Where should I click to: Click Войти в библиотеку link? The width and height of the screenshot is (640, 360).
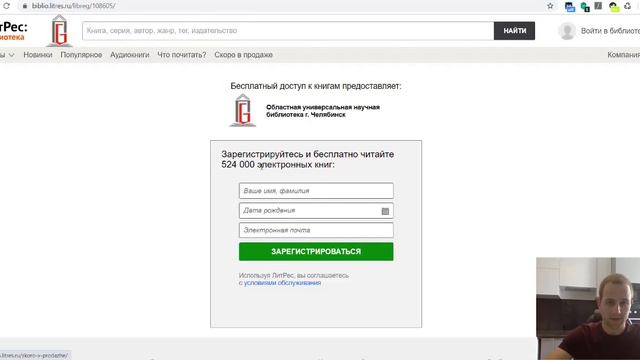(610, 31)
